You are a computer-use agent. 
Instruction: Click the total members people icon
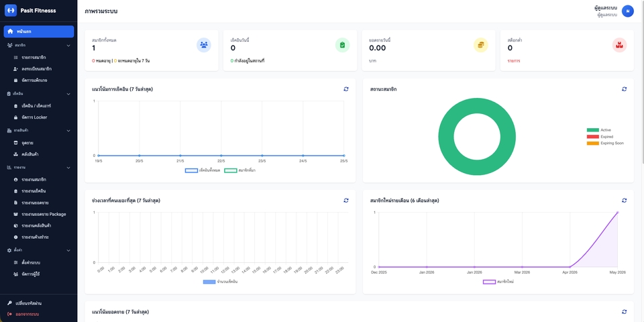pos(204,45)
